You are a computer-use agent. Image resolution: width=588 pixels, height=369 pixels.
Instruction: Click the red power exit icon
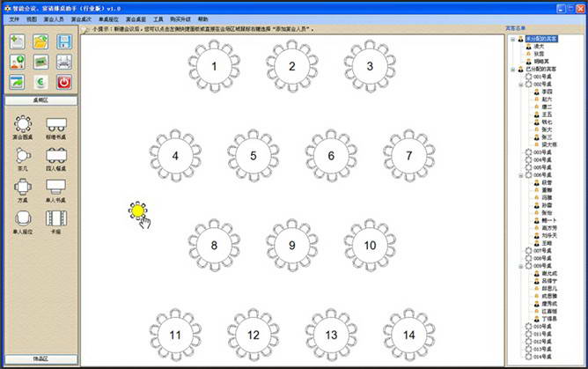pos(64,82)
